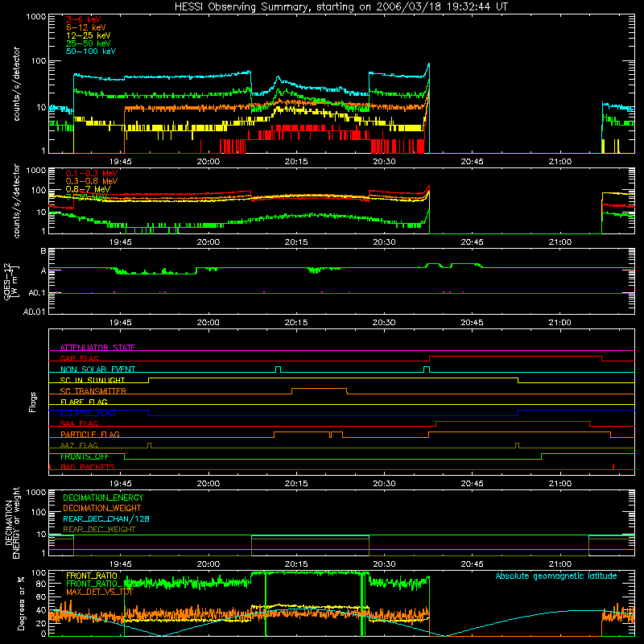
Task: Select the DECIMATION_ENERGY legend label
Action: click(x=103, y=497)
